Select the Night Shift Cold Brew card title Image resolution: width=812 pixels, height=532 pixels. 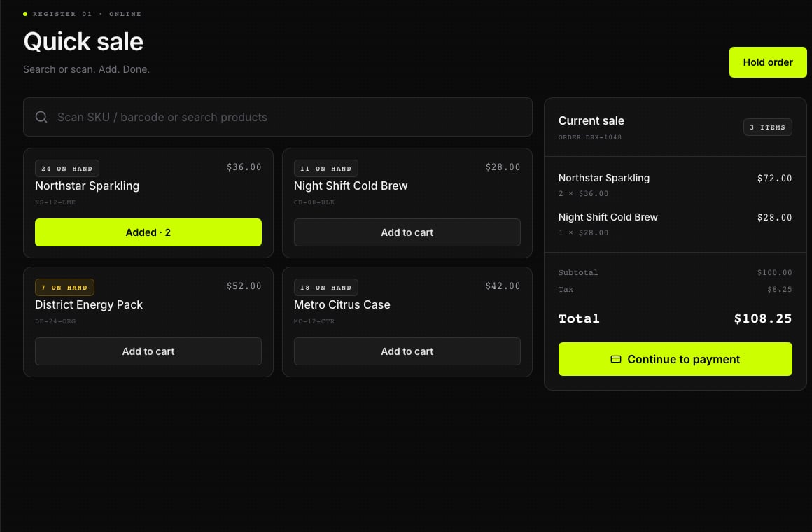pyautogui.click(x=351, y=186)
